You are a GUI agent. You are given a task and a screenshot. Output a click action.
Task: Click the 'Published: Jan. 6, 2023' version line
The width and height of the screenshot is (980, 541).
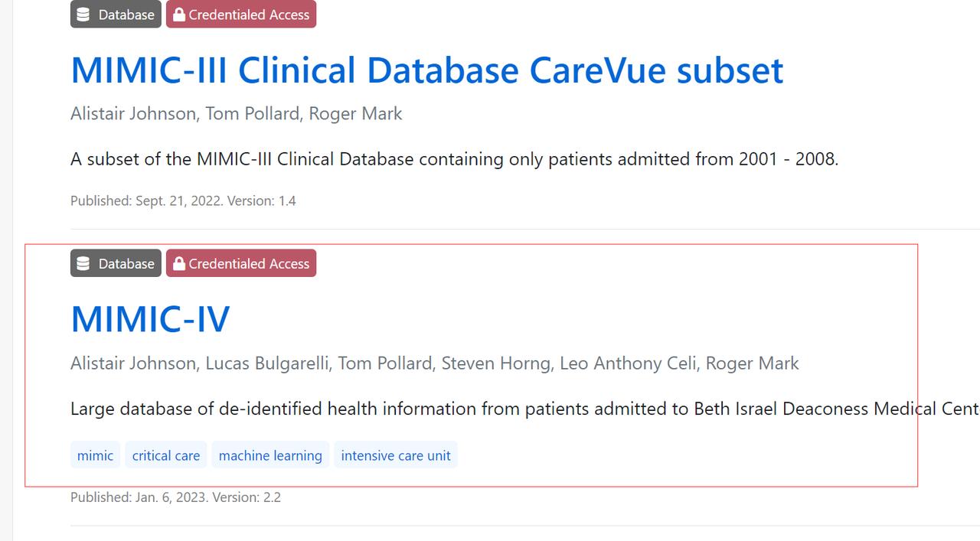point(175,497)
